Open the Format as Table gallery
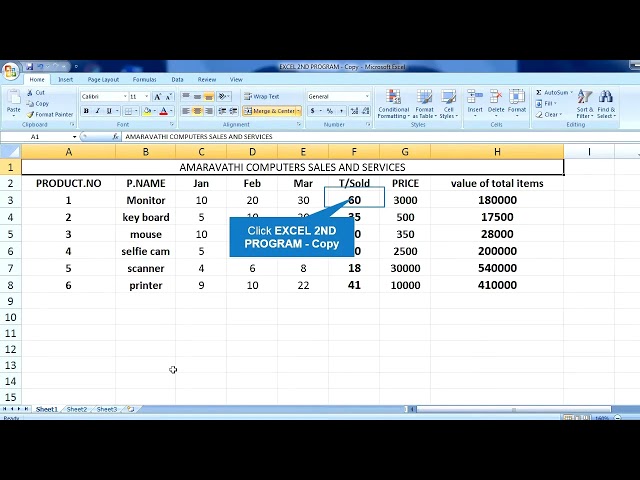Screen dimensions: 640x480 (424, 104)
